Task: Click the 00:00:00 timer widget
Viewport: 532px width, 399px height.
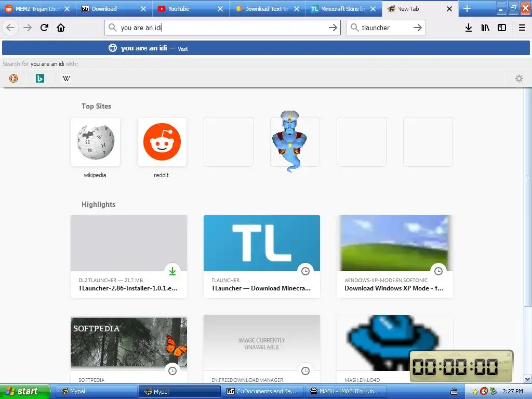Action: pos(461,366)
